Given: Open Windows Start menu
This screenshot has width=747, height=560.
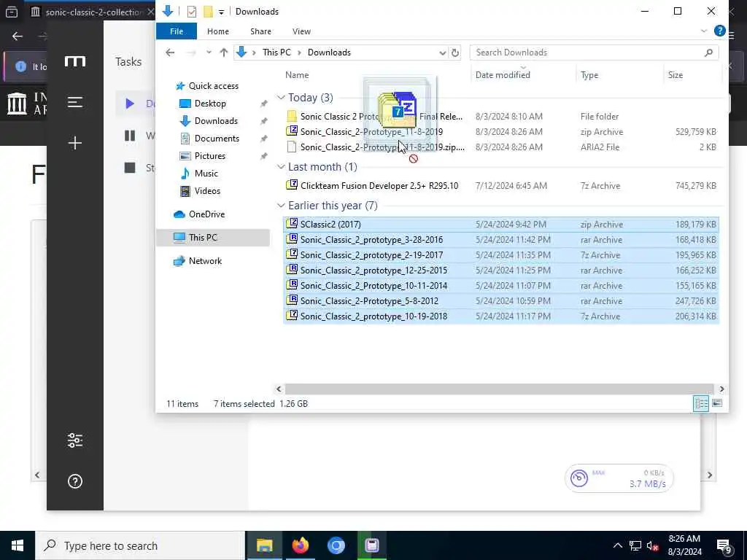Looking at the screenshot, I should [x=18, y=545].
